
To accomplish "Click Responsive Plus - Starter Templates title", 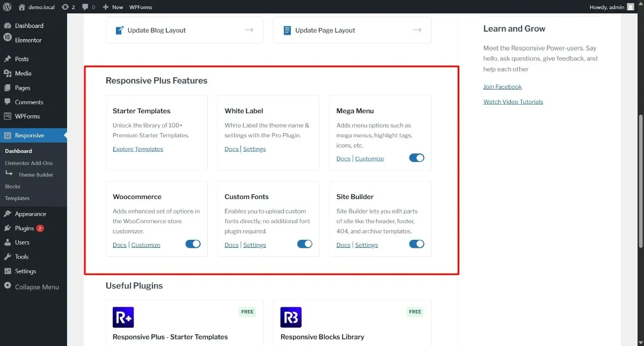I will [170, 337].
